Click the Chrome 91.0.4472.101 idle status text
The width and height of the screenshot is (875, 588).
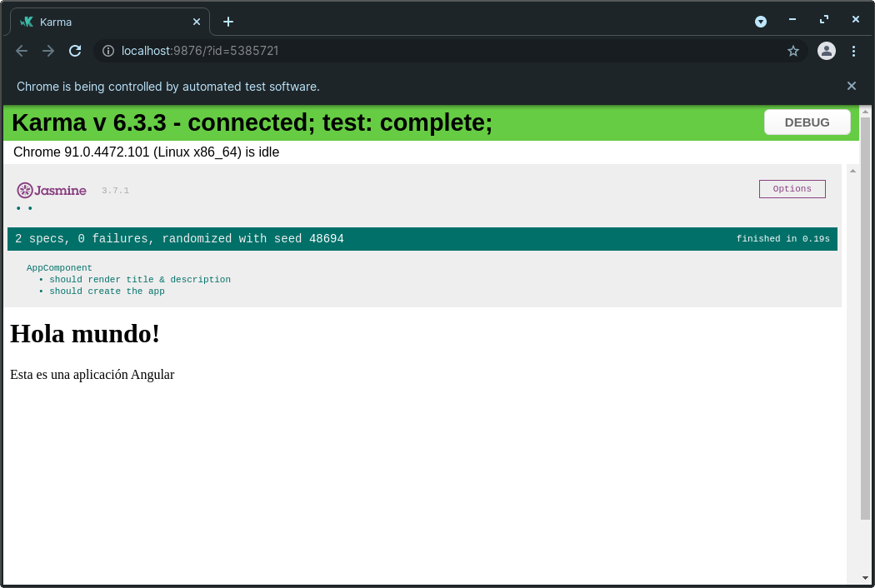point(146,152)
